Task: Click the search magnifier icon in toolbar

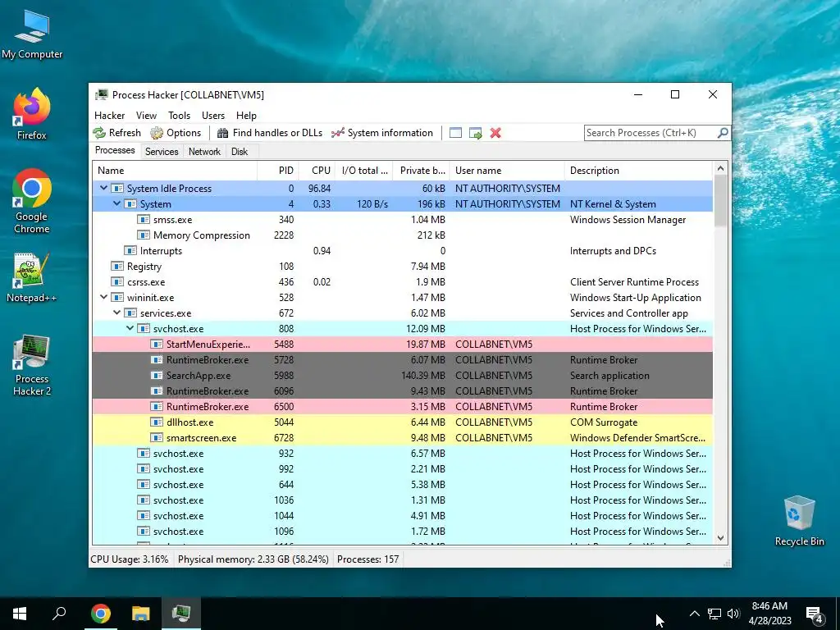Action: [722, 132]
